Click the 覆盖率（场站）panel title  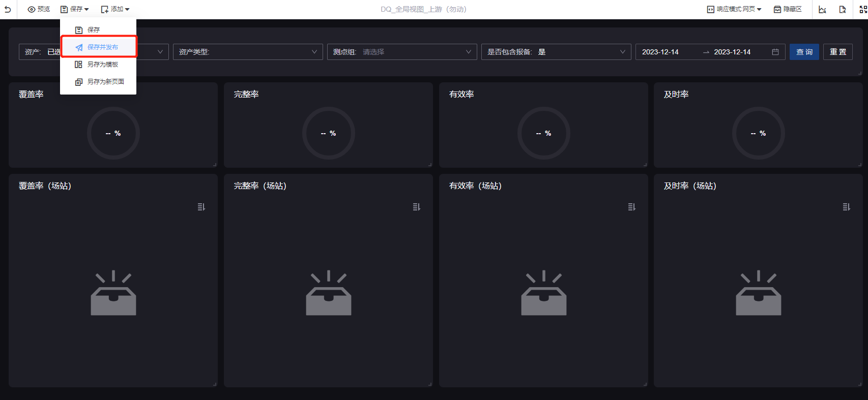[45, 186]
